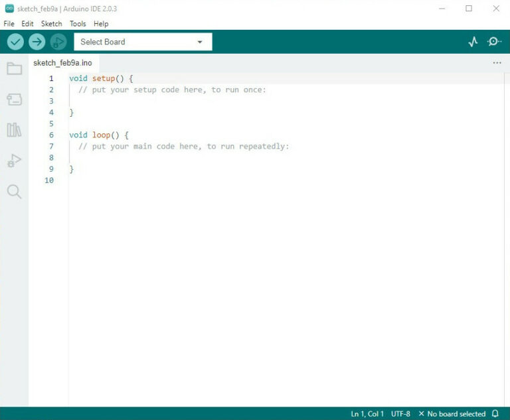
Task: Open the Sketch menu
Action: (51, 23)
